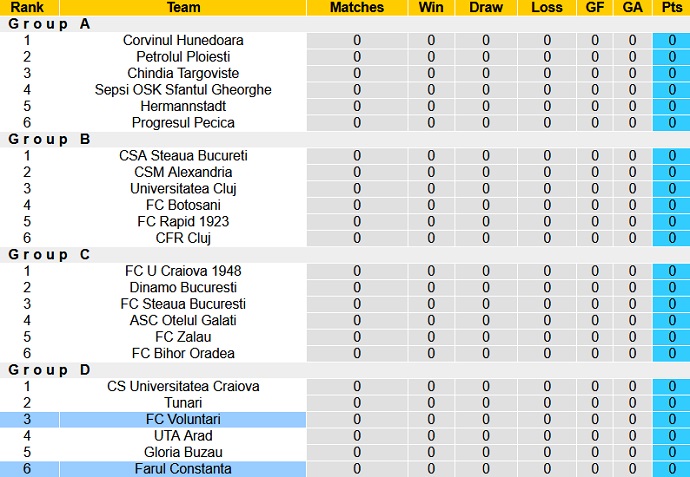Screen dimensions: 690x477
Task: Click the blue Pts cell for Hermannstadt
Action: tap(672, 106)
